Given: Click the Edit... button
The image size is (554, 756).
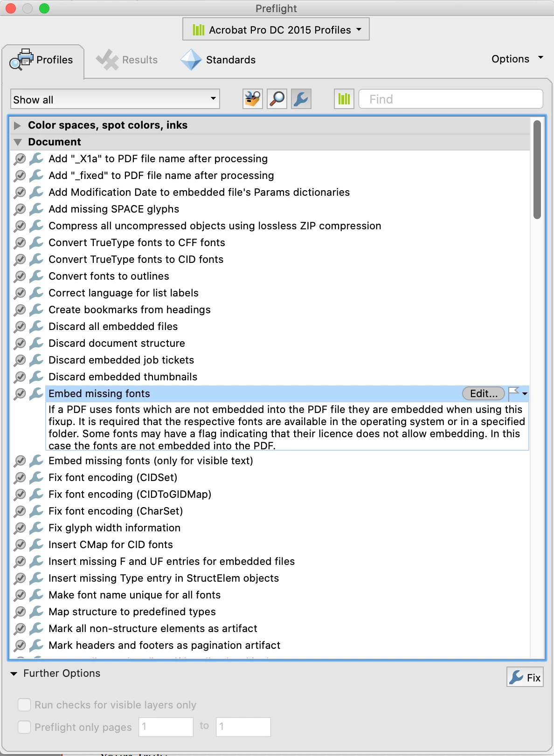Looking at the screenshot, I should (484, 393).
